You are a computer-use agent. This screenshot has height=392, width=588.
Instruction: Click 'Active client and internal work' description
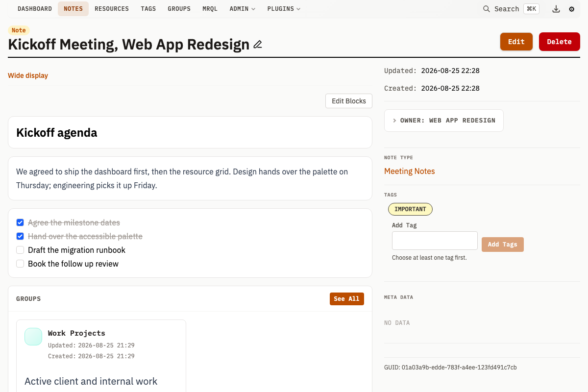pyautogui.click(x=91, y=381)
